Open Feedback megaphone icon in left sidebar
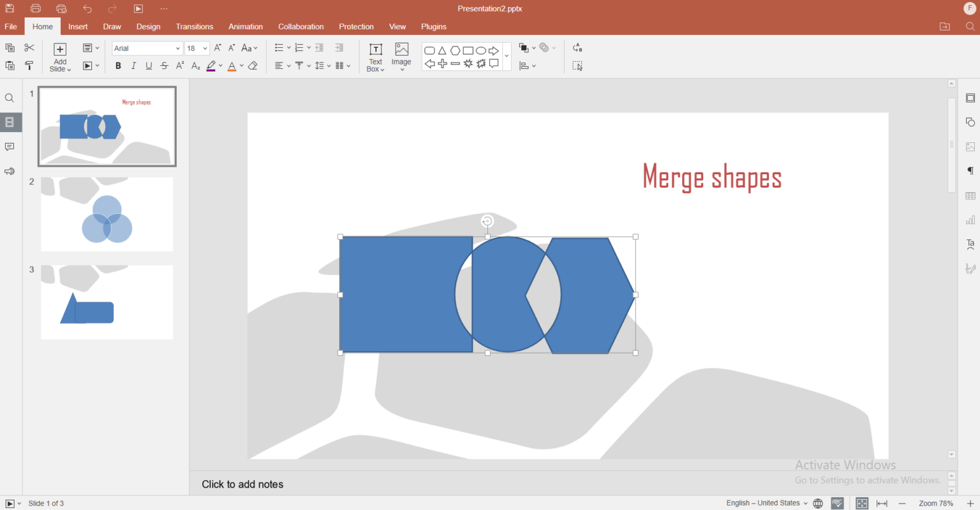The height and width of the screenshot is (510, 980). click(10, 171)
